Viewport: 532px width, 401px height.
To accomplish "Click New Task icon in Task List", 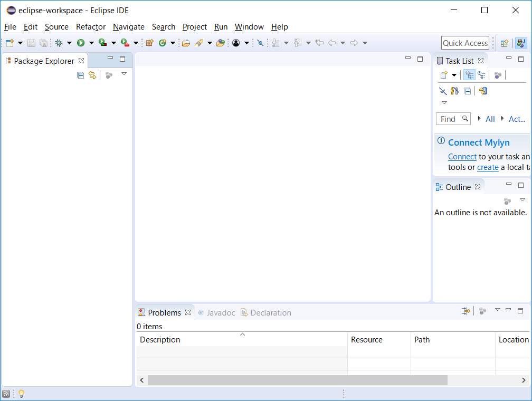I will click(444, 75).
